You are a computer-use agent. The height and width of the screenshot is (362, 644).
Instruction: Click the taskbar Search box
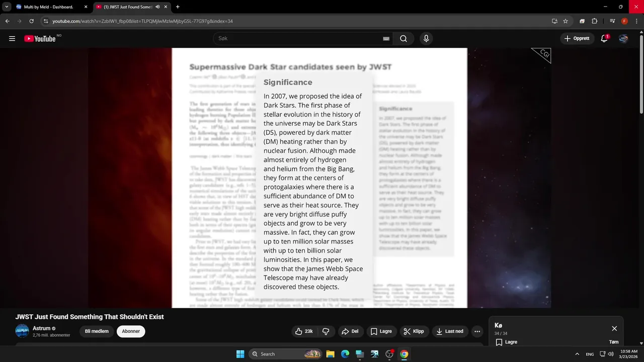(286, 354)
